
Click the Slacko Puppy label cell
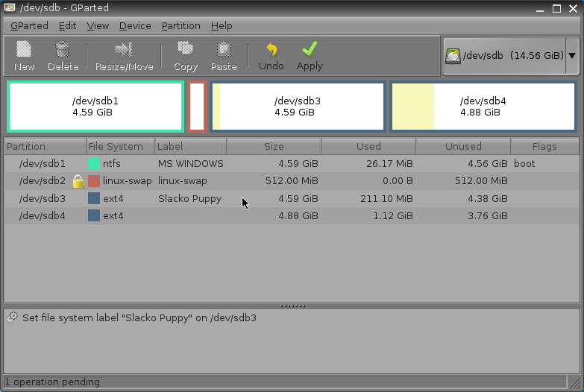[x=190, y=199]
